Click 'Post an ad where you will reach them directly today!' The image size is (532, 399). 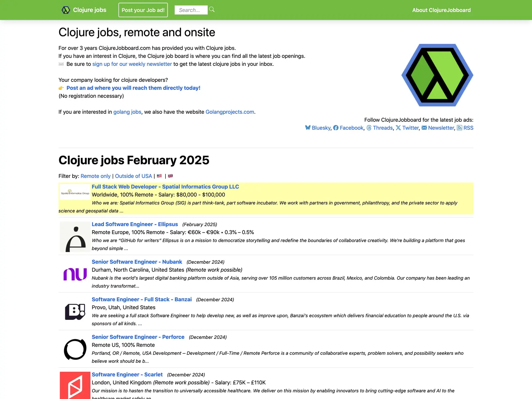[x=133, y=88]
